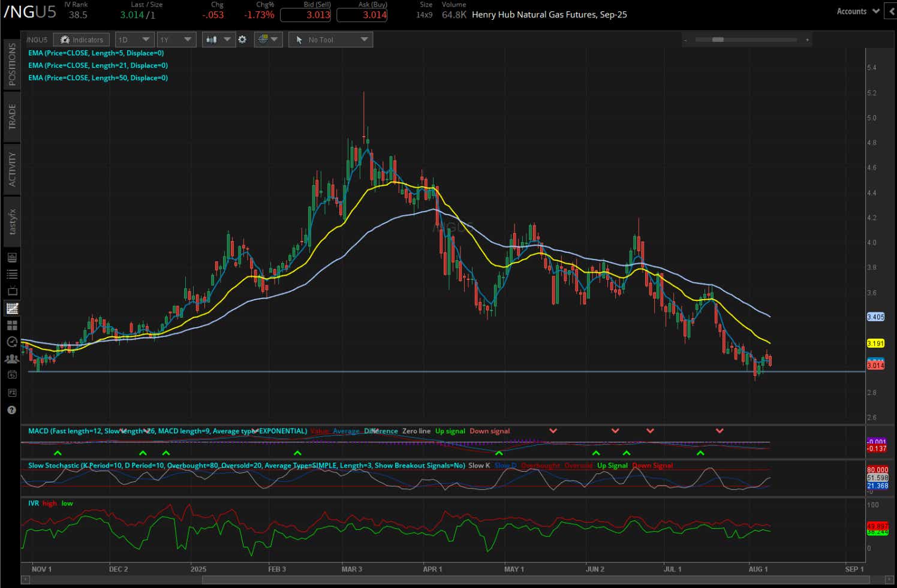Select the highlighted chart sidebar icon
The image size is (897, 588).
pyautogui.click(x=11, y=307)
